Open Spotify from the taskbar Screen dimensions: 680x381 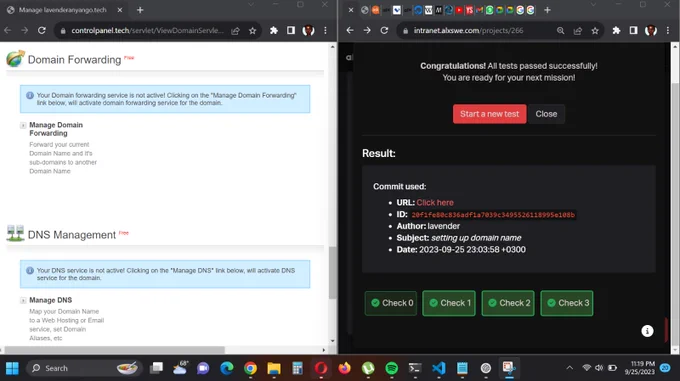click(x=392, y=368)
